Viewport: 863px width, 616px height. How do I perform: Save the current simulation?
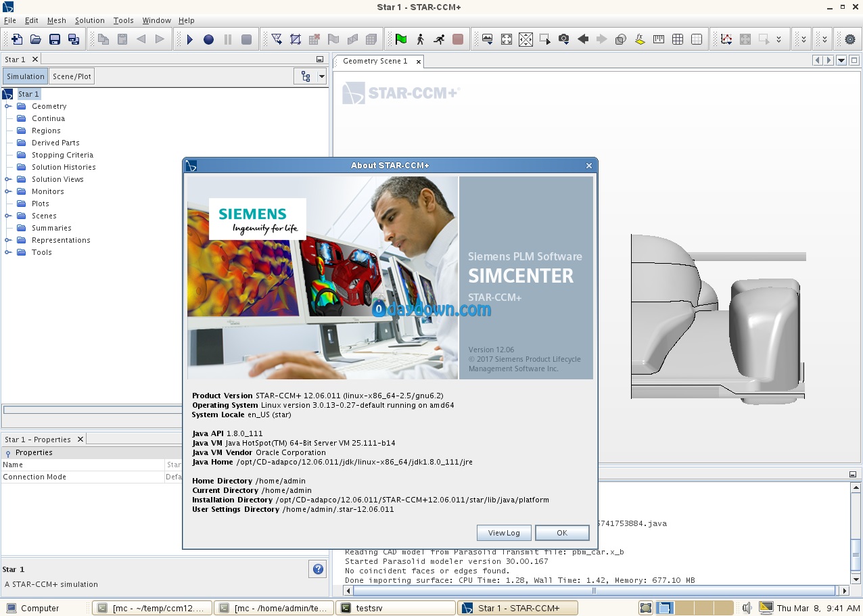click(55, 39)
